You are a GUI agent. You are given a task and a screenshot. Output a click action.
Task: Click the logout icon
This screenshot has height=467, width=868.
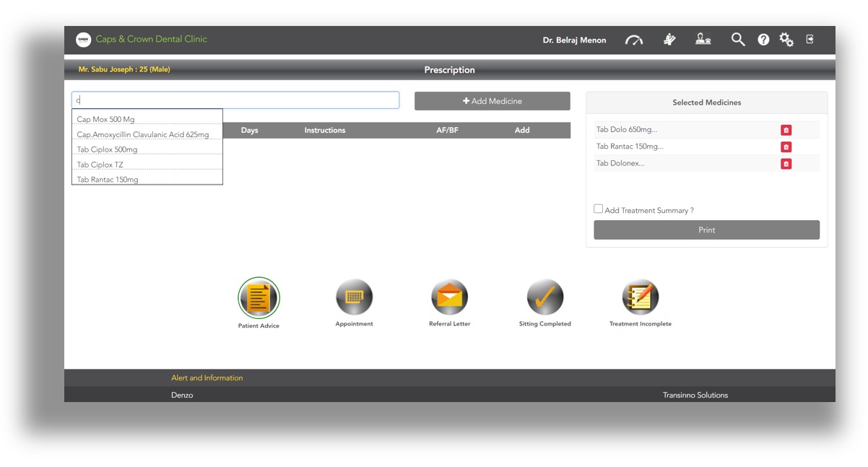pyautogui.click(x=810, y=40)
